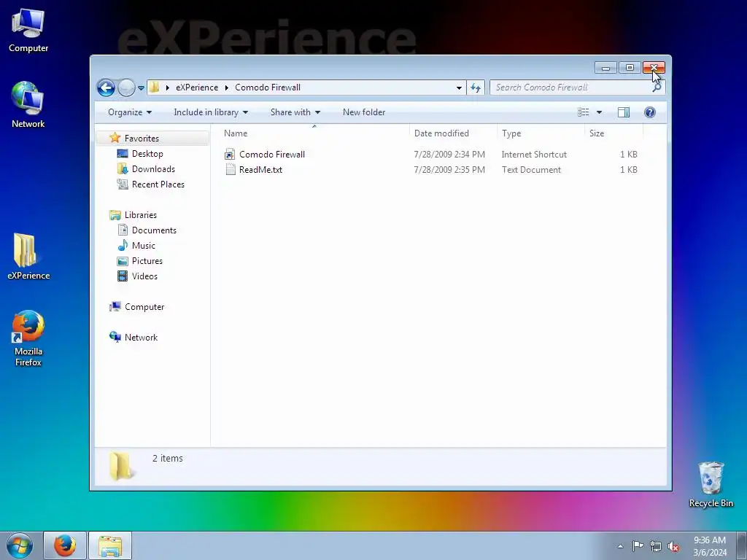Viewport: 747px width, 560px height.
Task: Open the Organize menu
Action: pos(130,112)
